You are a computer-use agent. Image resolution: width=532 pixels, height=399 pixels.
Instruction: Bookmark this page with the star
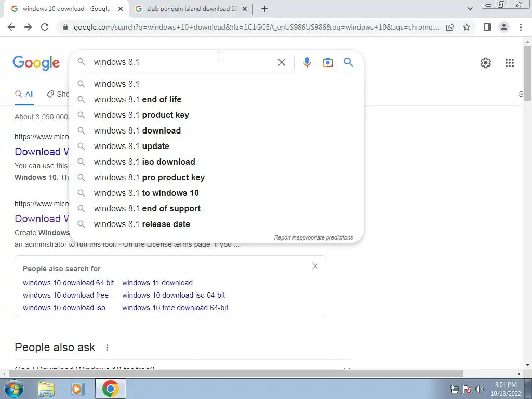(x=467, y=27)
